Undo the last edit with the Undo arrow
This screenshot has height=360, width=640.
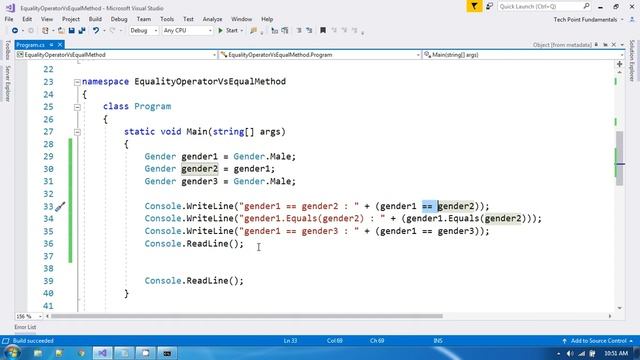(96, 31)
